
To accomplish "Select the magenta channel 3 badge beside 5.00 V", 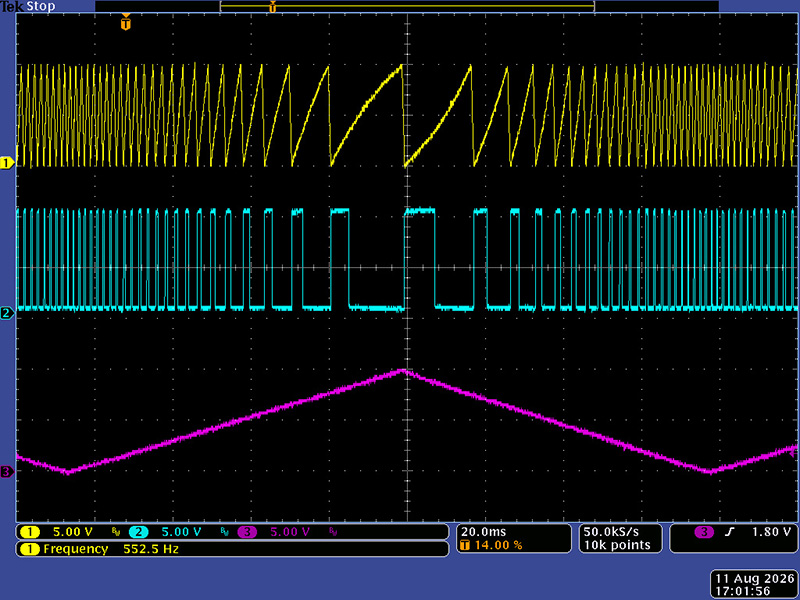I will [x=247, y=532].
